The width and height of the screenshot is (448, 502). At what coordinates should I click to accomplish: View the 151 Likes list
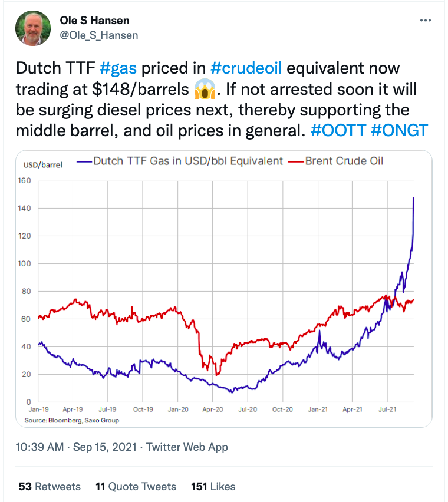click(x=213, y=486)
